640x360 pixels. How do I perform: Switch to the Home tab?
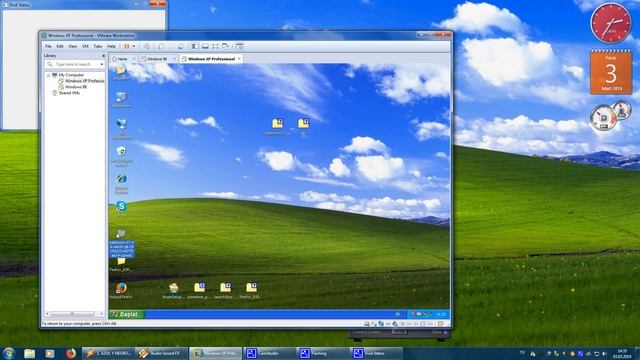click(x=122, y=59)
